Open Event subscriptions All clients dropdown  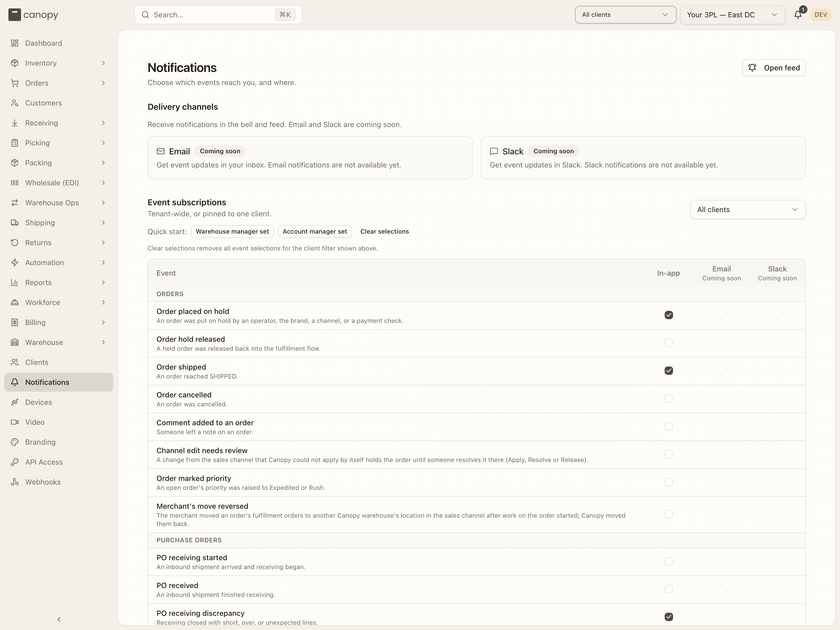click(x=748, y=210)
